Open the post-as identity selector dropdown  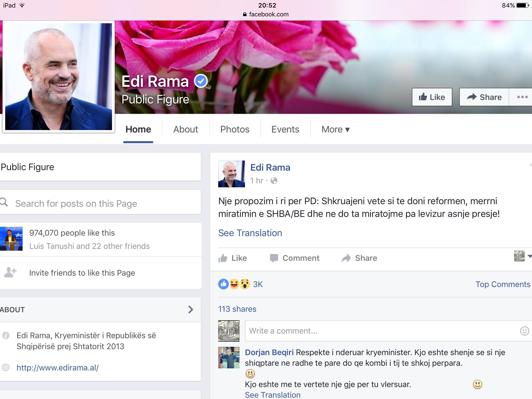coord(523,256)
